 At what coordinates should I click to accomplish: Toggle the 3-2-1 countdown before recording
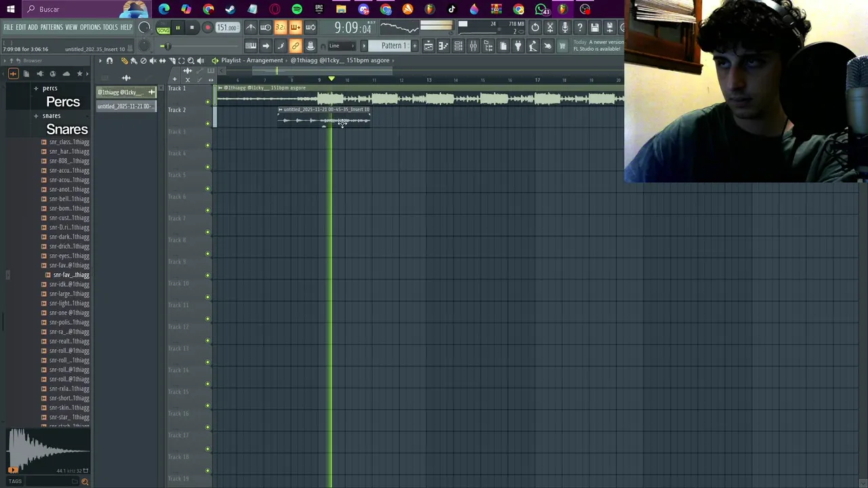coord(280,27)
